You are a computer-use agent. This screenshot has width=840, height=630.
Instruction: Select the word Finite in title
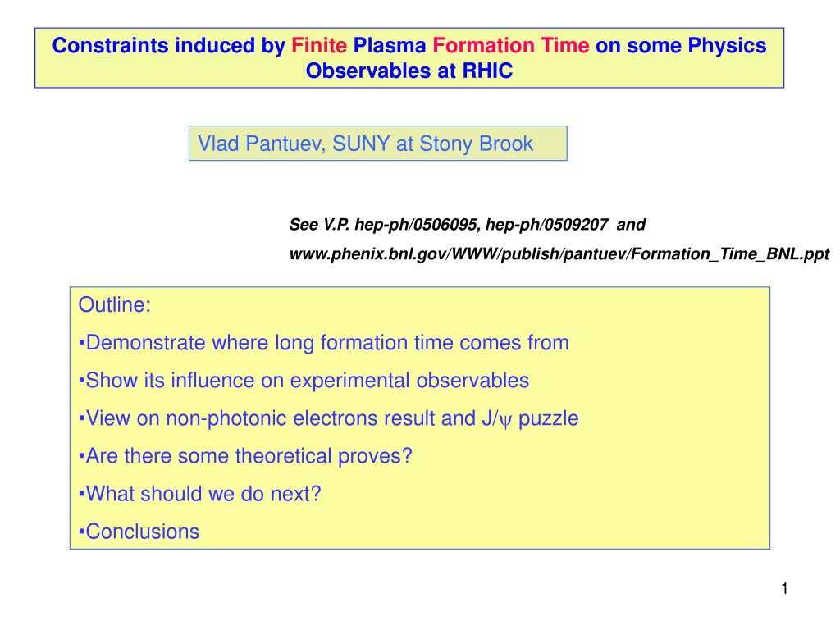pos(319,46)
